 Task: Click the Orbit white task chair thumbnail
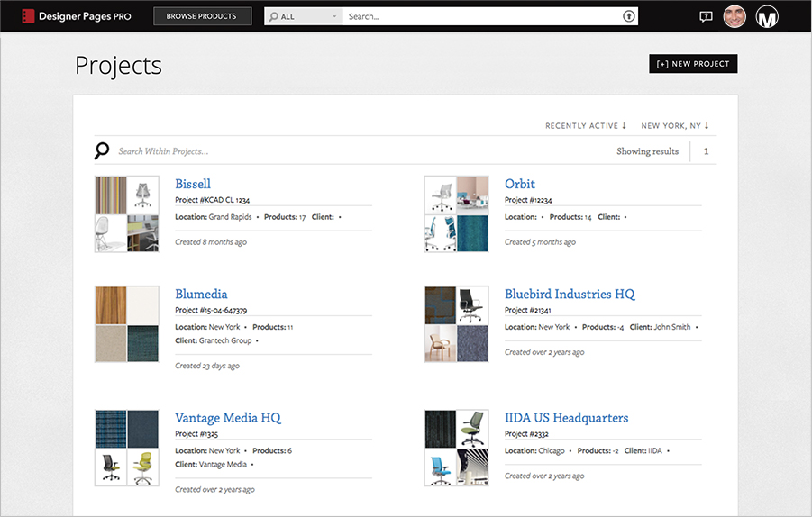point(441,195)
